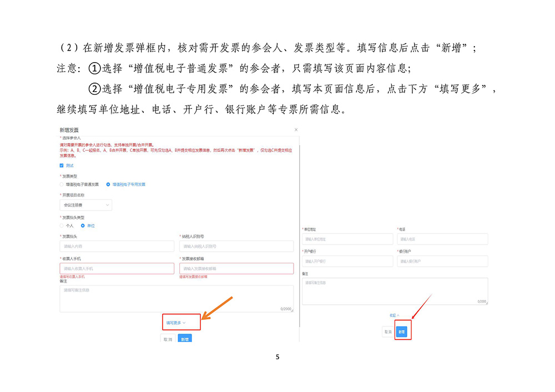Viewport: 555px width, 392px height.
Task: Click red error text 请填写收票人手机
Action: pos(72,277)
